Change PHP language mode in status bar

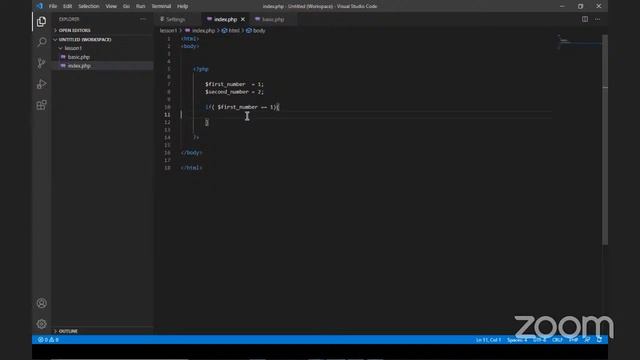tap(573, 340)
